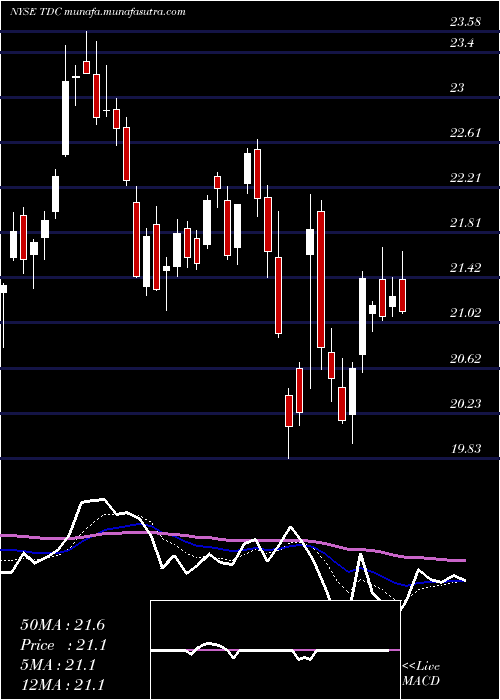
Task: Click the Price : 21.1 readout
Action: [62, 645]
